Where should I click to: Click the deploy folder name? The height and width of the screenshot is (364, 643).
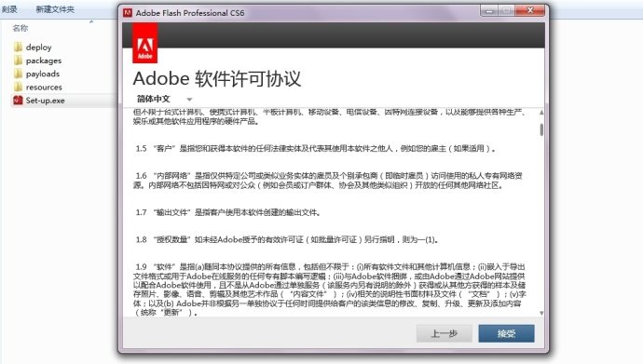pos(39,47)
